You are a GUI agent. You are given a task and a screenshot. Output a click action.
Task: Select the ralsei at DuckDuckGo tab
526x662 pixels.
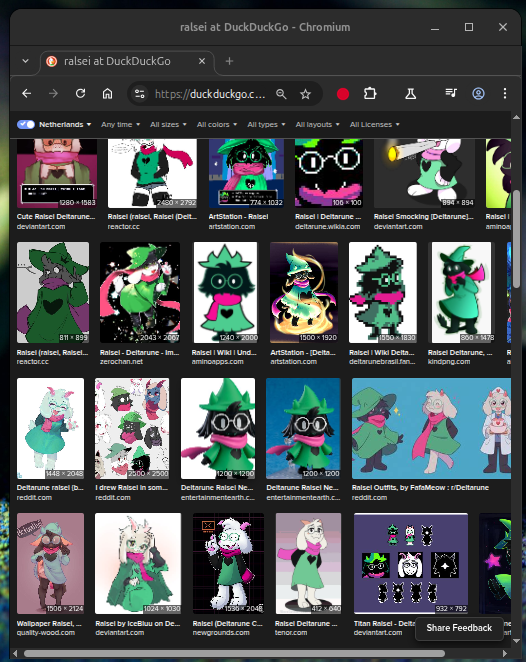coord(127,62)
